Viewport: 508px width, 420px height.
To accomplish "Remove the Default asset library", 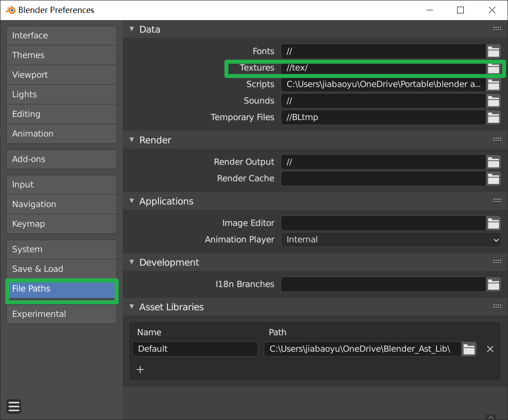I will 490,349.
